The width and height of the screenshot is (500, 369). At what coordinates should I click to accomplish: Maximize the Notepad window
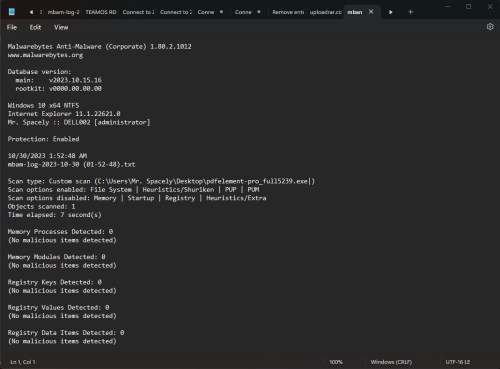point(468,7)
